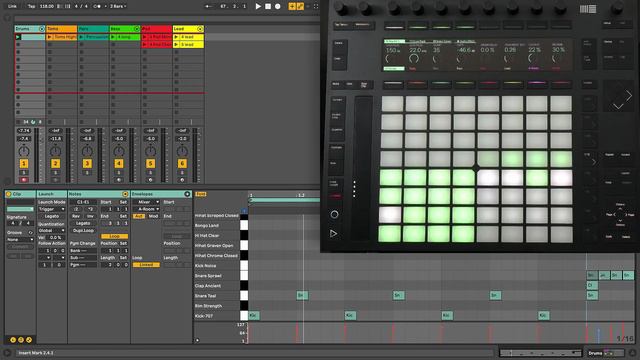
Task: Open the clip color chooser
Action: coord(20,209)
